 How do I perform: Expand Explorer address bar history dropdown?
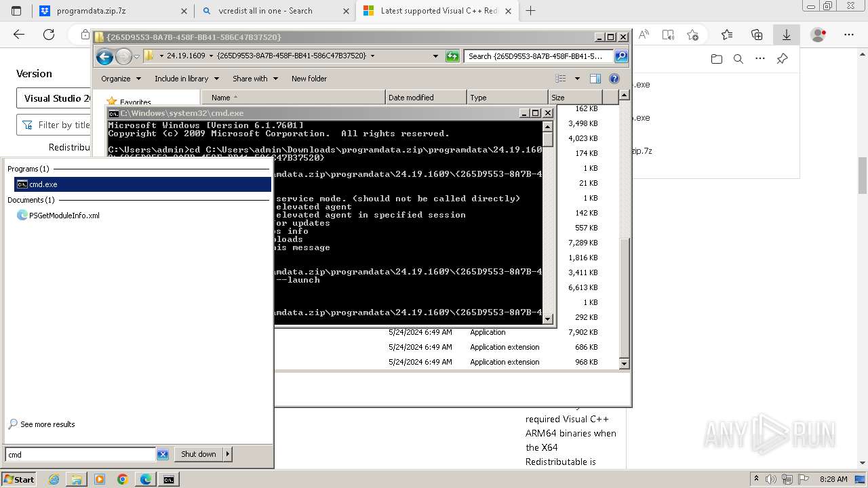tap(435, 56)
